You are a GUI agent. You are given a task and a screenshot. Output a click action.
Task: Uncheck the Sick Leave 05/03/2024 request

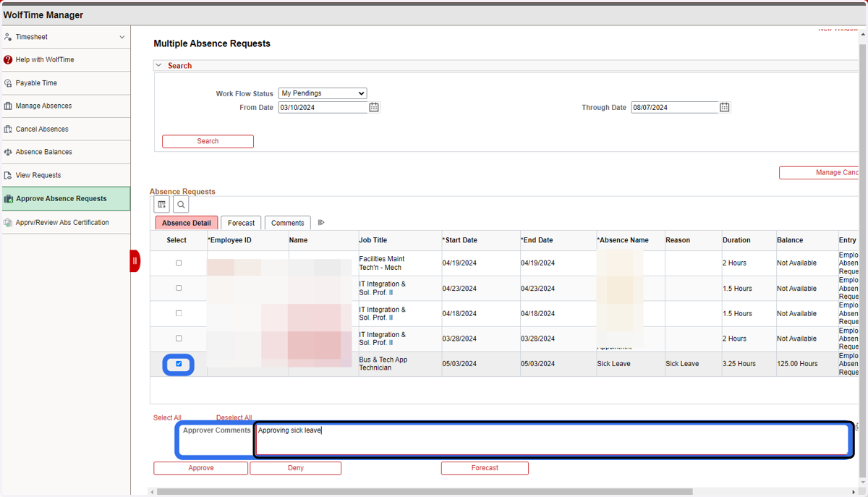coord(179,364)
